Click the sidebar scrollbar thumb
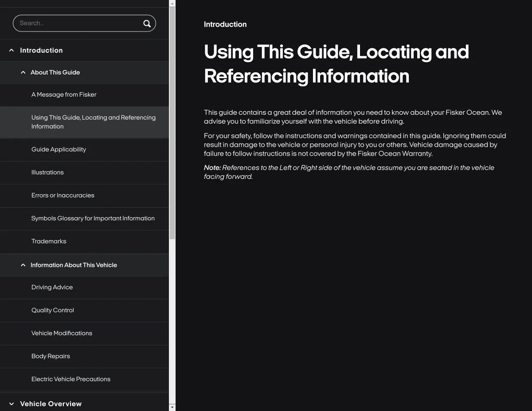This screenshot has height=411, width=532. pyautogui.click(x=172, y=123)
